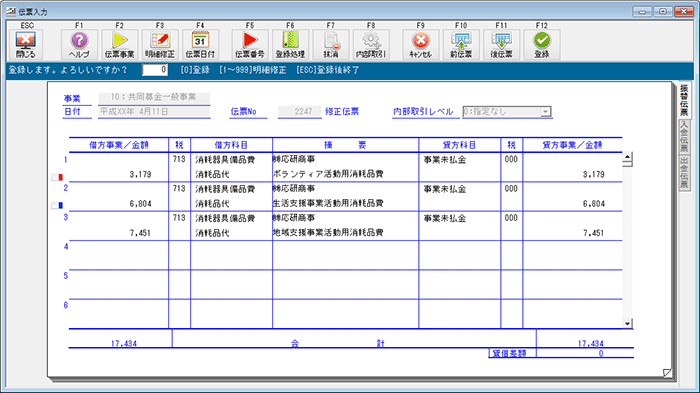This screenshot has height=393, width=700.
Task: Click 生活支援事業活動用消耗品費 description
Action: pos(328,203)
